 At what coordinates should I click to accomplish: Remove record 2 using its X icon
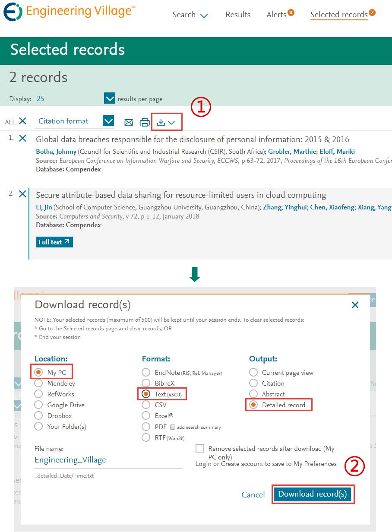[x=23, y=194]
